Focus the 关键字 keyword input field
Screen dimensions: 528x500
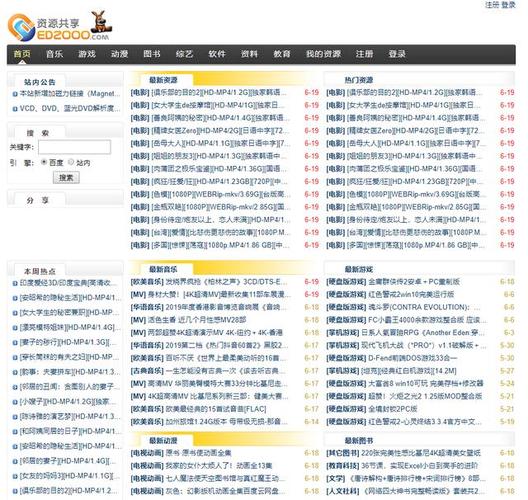tap(74, 147)
